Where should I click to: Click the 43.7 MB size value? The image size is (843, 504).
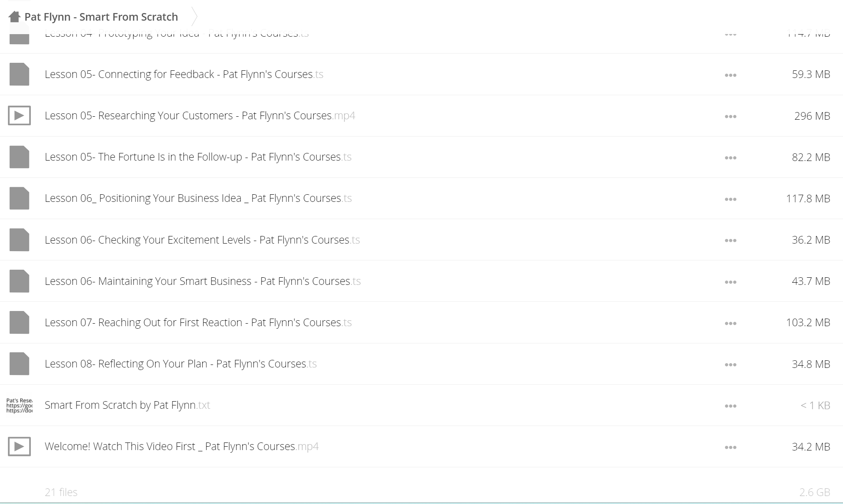(x=811, y=281)
